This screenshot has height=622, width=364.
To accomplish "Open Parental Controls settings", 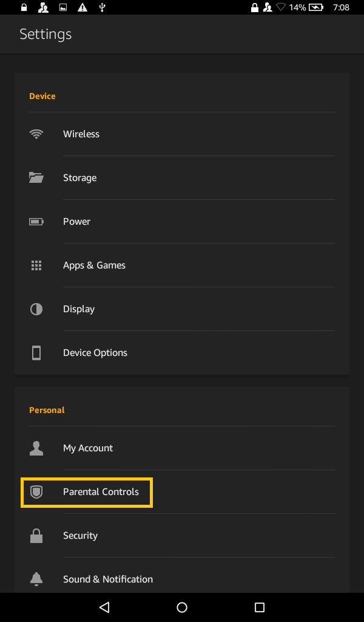I will 102,491.
